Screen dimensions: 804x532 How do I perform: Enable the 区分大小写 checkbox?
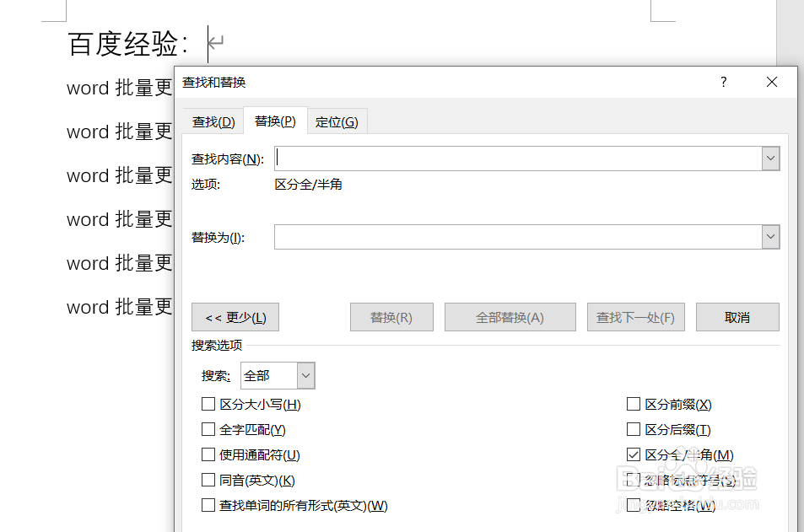tap(208, 404)
